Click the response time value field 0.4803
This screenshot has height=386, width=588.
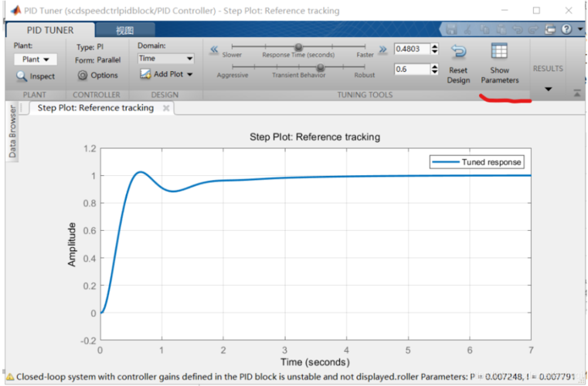410,49
